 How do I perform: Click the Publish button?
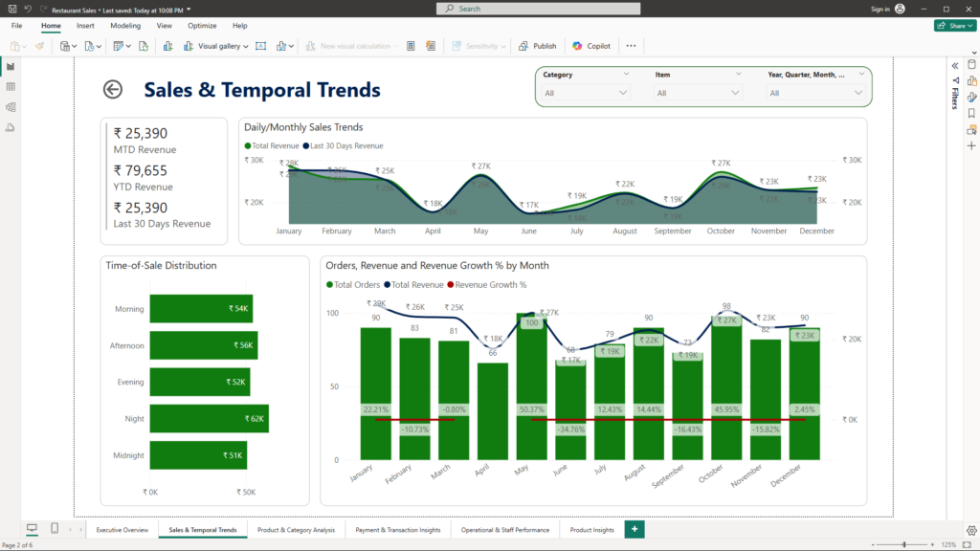tap(538, 46)
